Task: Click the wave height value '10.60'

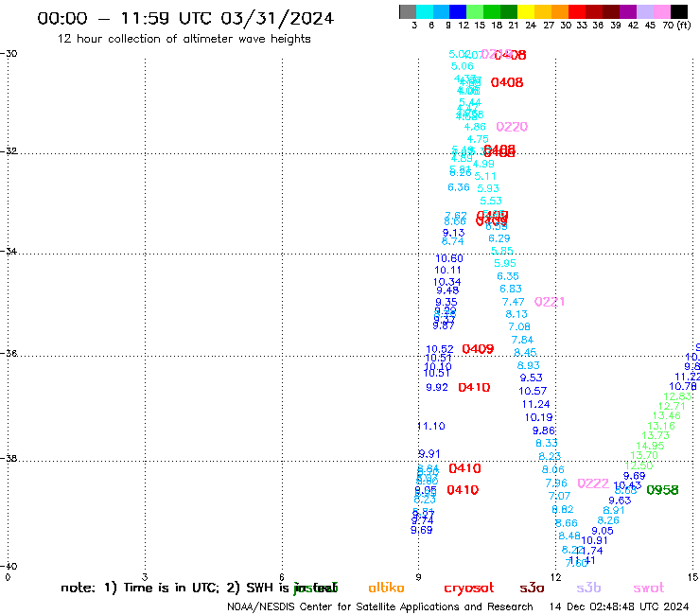Action: [449, 258]
